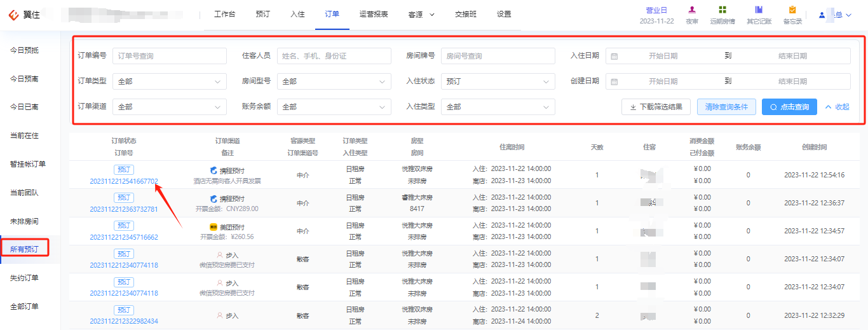Focus 住客人员 name/phone/ID input

pyautogui.click(x=334, y=56)
